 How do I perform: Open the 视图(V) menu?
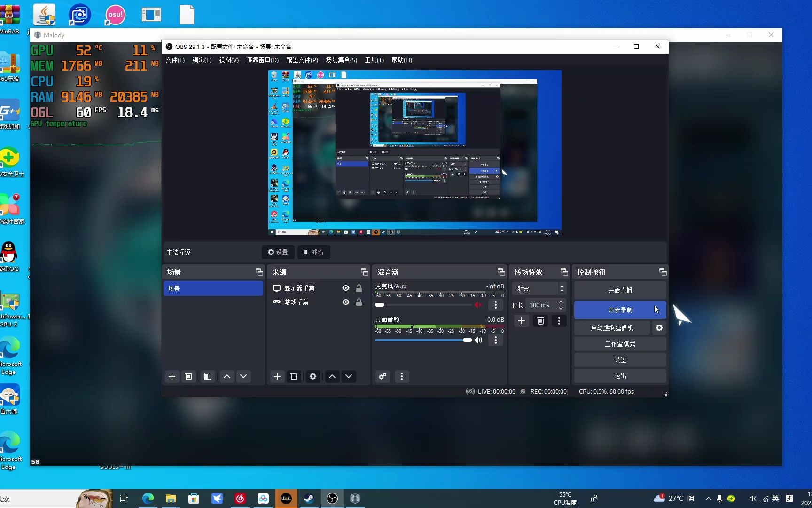click(x=229, y=60)
